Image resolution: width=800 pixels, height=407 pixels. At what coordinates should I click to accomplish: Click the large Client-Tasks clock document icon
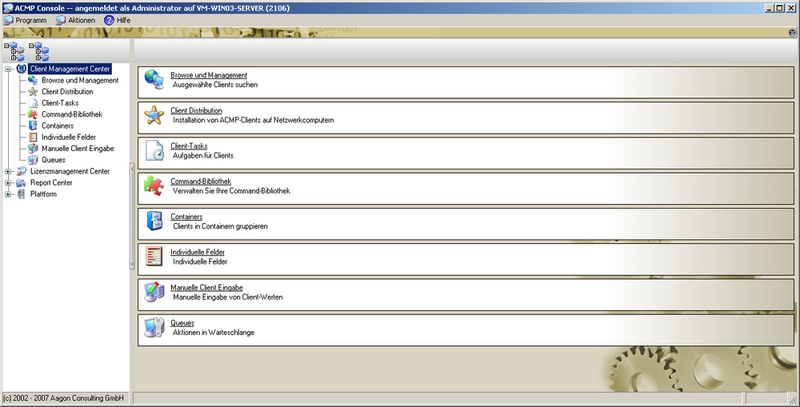point(154,151)
